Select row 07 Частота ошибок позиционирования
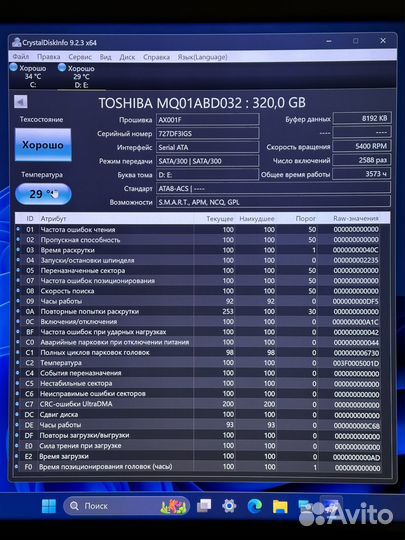The height and width of the screenshot is (540, 405). 198,281
